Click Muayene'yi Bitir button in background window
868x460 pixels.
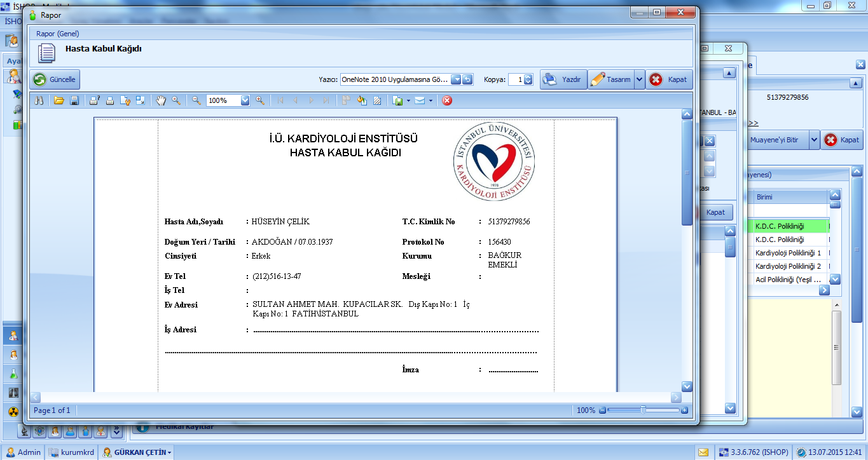779,140
